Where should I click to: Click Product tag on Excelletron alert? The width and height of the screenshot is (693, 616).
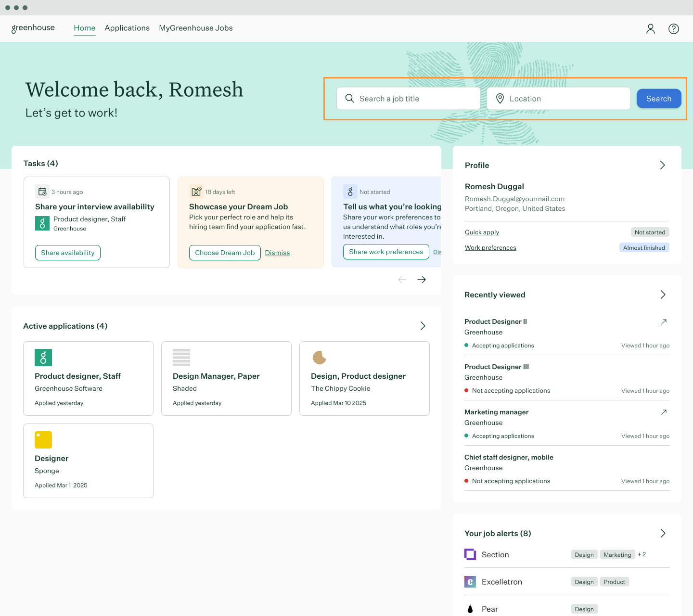coord(615,582)
